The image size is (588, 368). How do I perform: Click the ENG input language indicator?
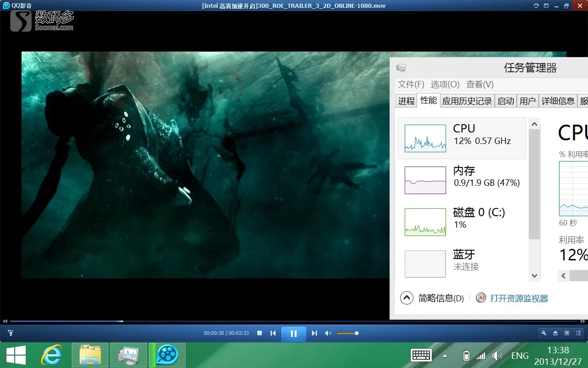pyautogui.click(x=520, y=356)
